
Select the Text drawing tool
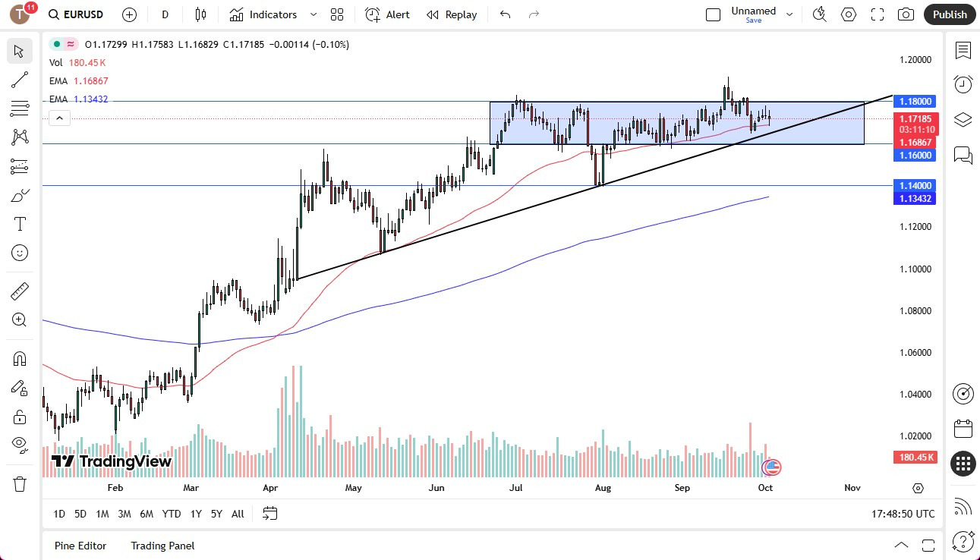[x=20, y=223]
